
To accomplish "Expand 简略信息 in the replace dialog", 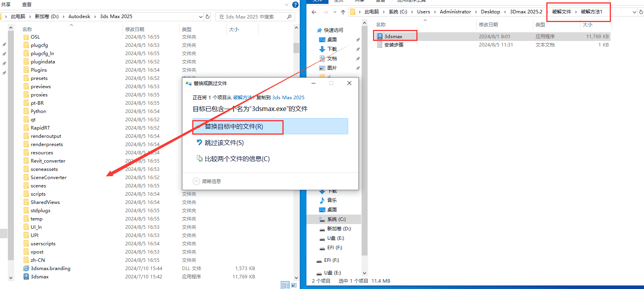I will coord(207,181).
